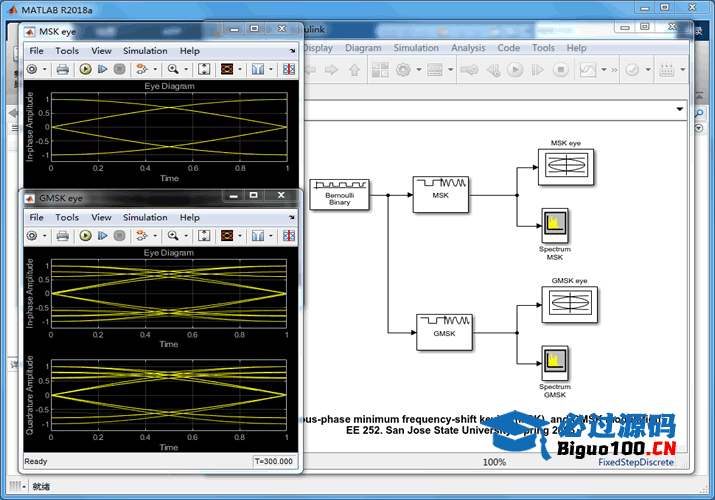Expand highlight-block dropdown in GMSK eye toolbar

pyautogui.click(x=155, y=236)
